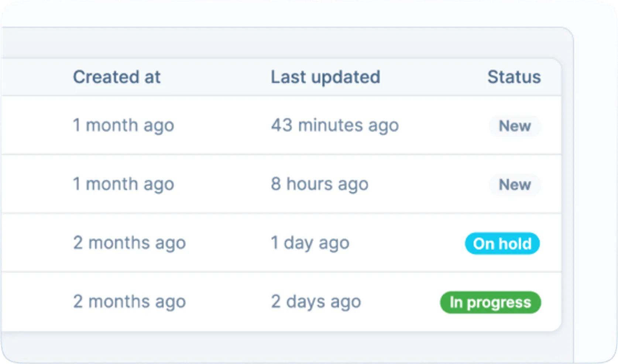The width and height of the screenshot is (618, 364).
Task: Click '2 months ago' in the In progress row
Action: pos(129,302)
